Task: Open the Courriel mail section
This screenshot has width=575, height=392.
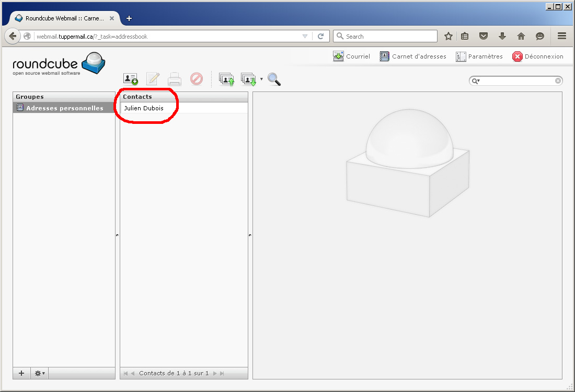Action: point(351,56)
